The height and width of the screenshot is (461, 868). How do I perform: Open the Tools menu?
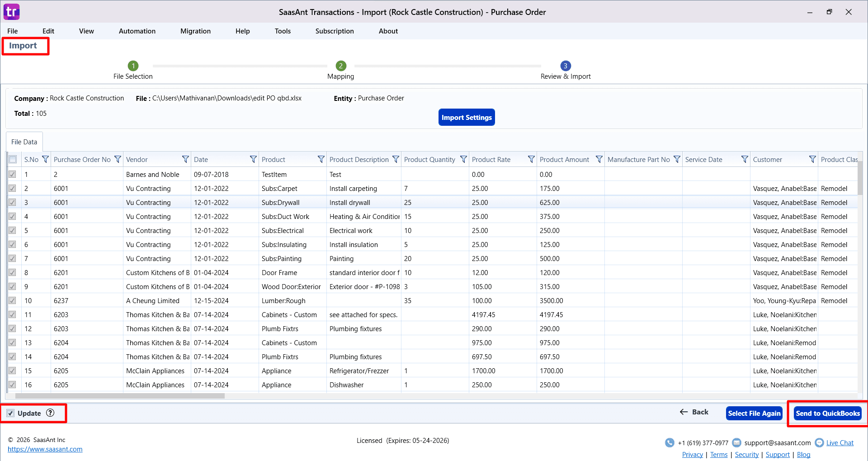[x=283, y=31]
